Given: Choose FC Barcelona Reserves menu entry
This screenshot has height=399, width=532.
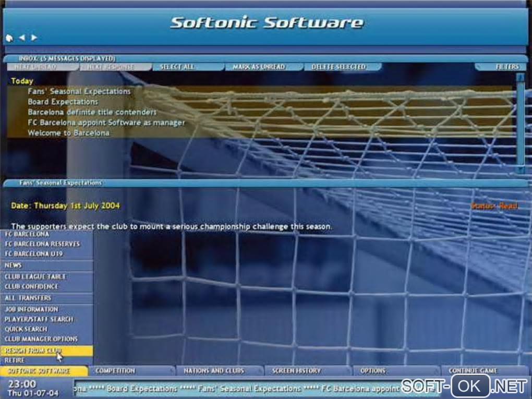Looking at the screenshot, I should click(46, 244).
